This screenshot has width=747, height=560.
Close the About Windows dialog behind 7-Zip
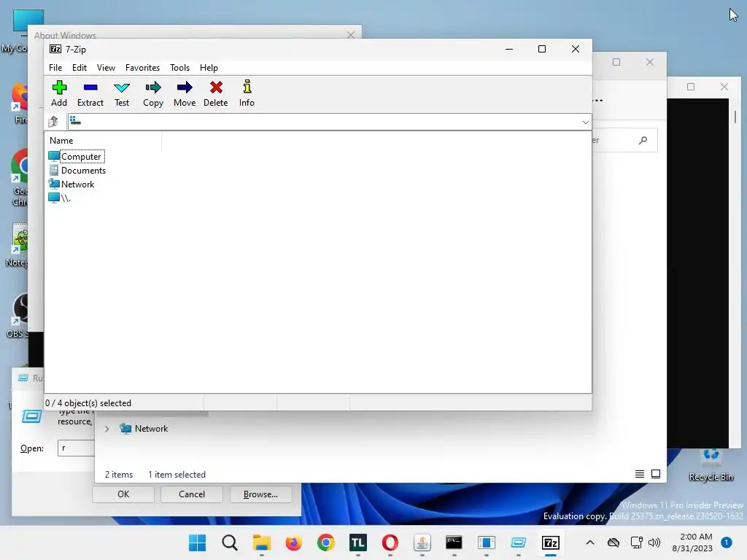pos(351,35)
